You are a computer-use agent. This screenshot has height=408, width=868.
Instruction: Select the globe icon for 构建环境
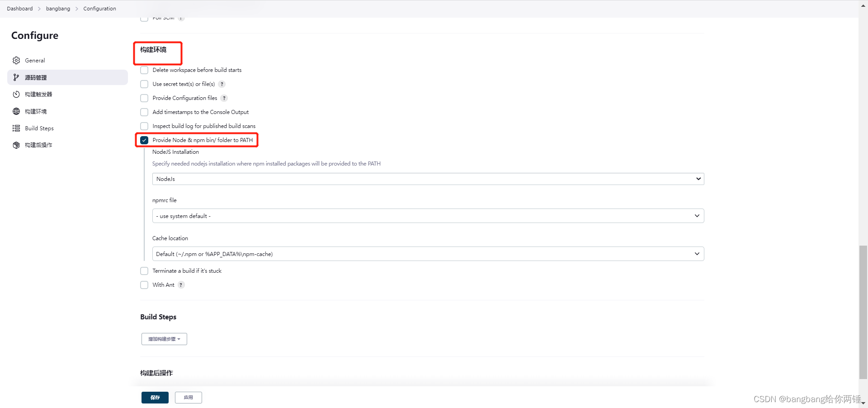click(x=16, y=111)
